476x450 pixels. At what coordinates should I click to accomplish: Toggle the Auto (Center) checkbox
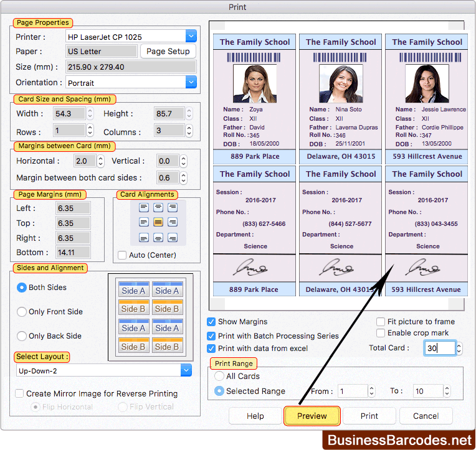(122, 255)
